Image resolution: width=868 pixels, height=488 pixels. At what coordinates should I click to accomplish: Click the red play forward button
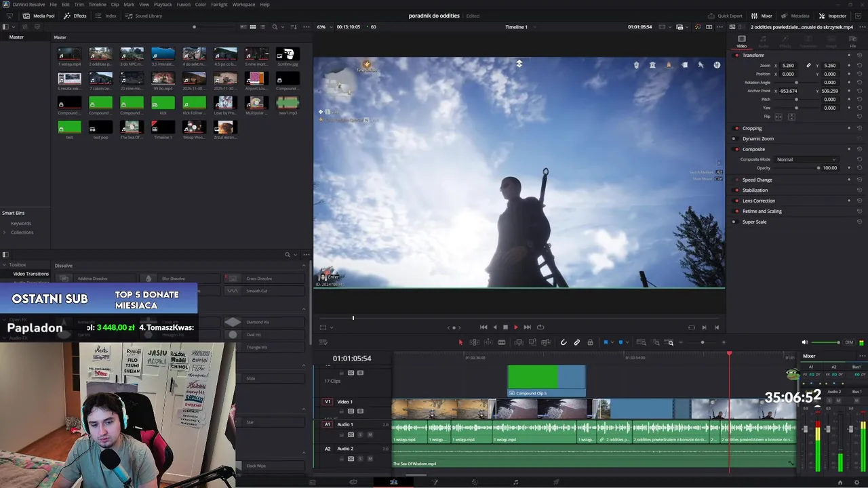pyautogui.click(x=516, y=327)
